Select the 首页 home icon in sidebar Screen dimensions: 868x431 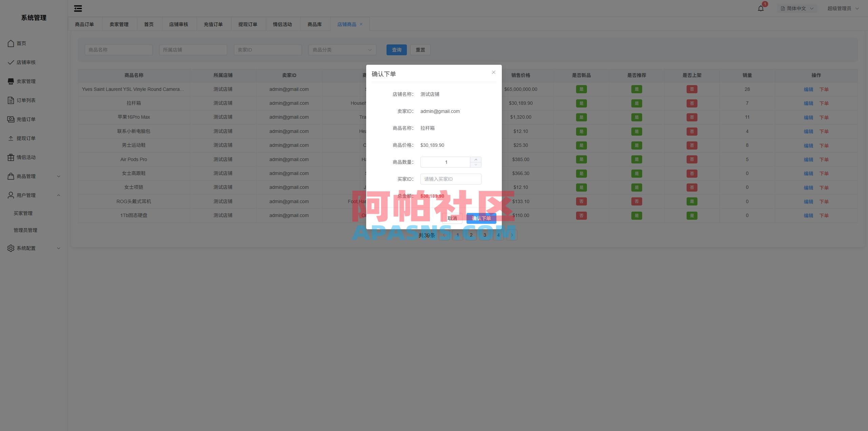click(x=11, y=43)
